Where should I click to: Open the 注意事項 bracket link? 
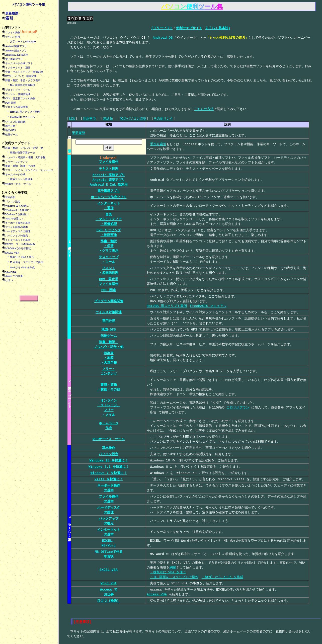point(89,119)
